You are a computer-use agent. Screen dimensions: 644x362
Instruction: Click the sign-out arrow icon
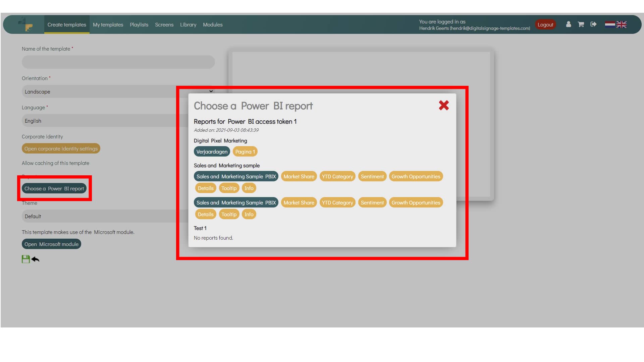(593, 24)
